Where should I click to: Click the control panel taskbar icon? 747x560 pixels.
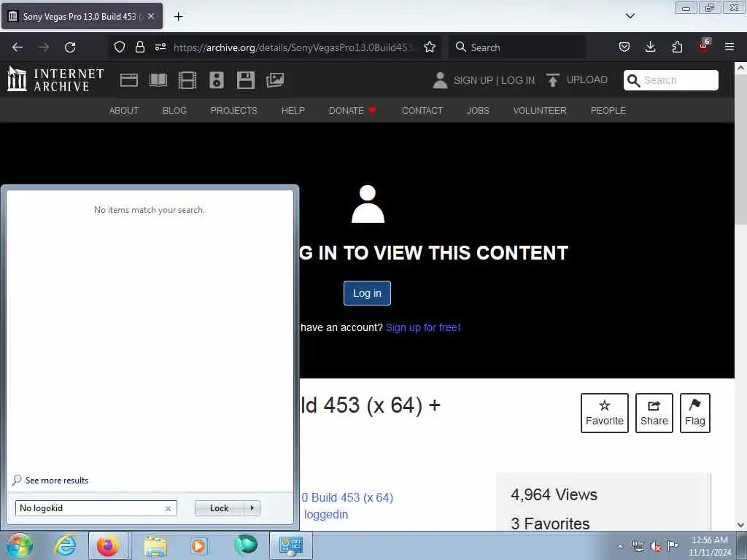291,545
